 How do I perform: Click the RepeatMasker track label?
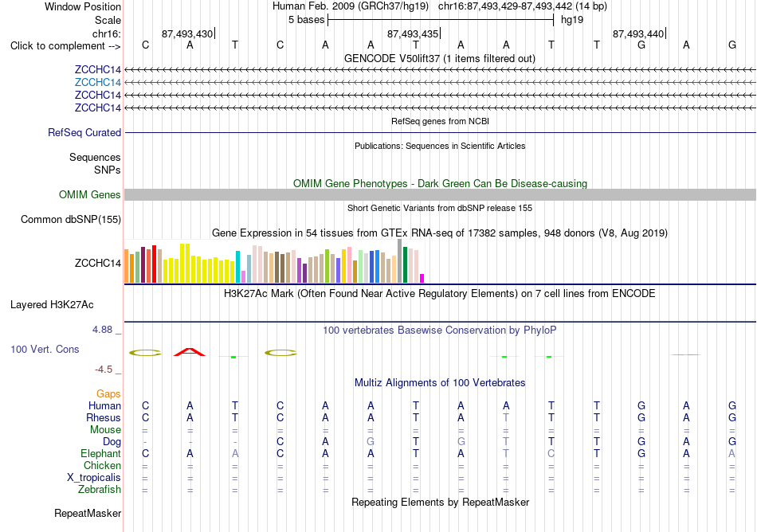[x=88, y=513]
